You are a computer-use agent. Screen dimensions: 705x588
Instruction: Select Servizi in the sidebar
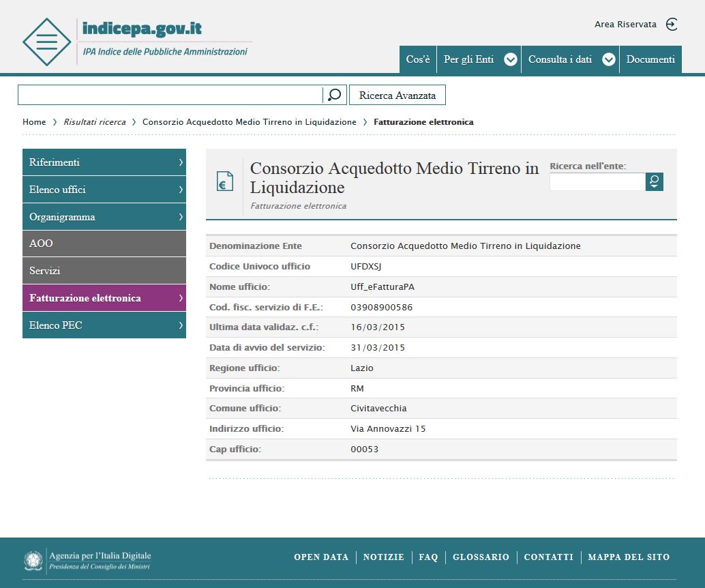[104, 270]
